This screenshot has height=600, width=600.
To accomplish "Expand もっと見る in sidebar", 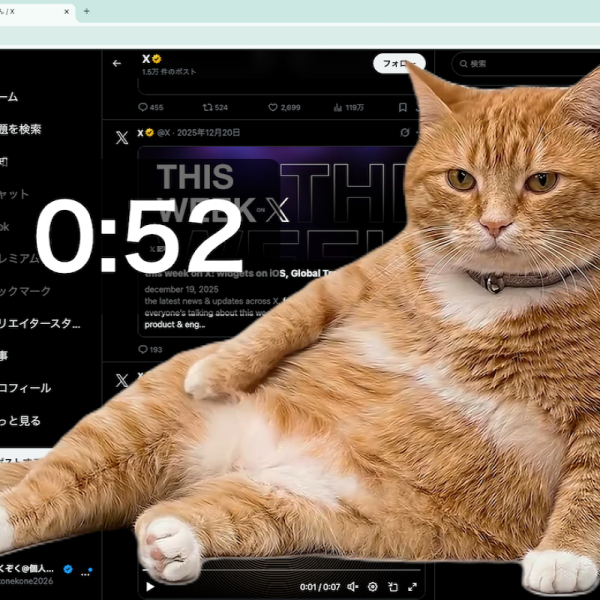I will pyautogui.click(x=20, y=421).
